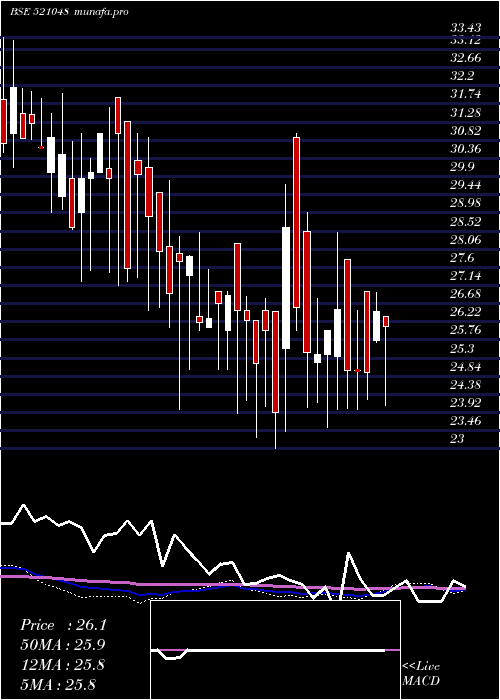
Task: Click the '50MA : 25.9' readout
Action: pyautogui.click(x=63, y=645)
